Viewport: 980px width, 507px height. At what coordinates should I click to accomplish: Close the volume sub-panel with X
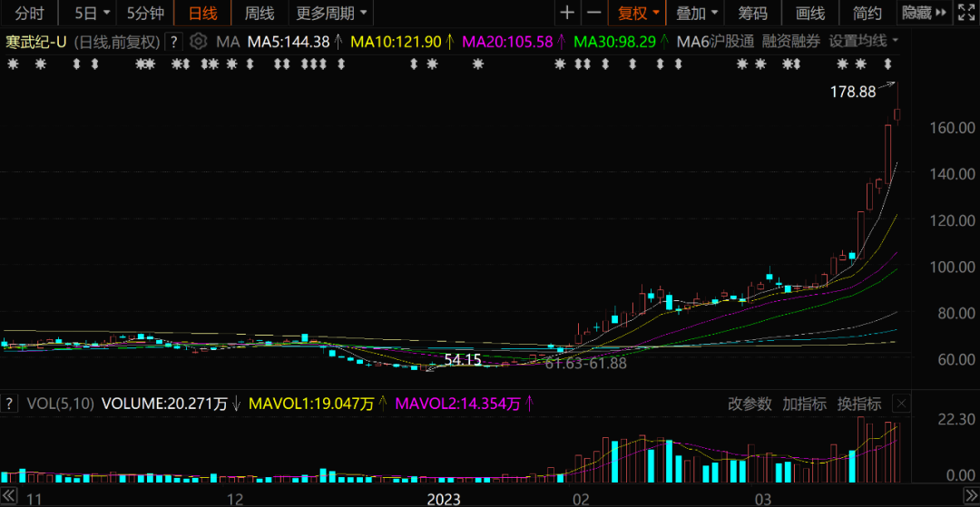[901, 404]
